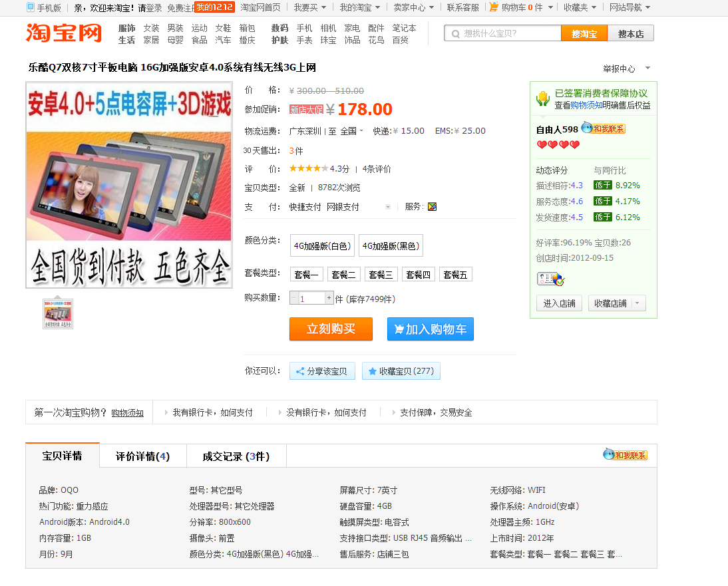Select package option 套餐五
The width and height of the screenshot is (728, 586).
[x=455, y=274]
